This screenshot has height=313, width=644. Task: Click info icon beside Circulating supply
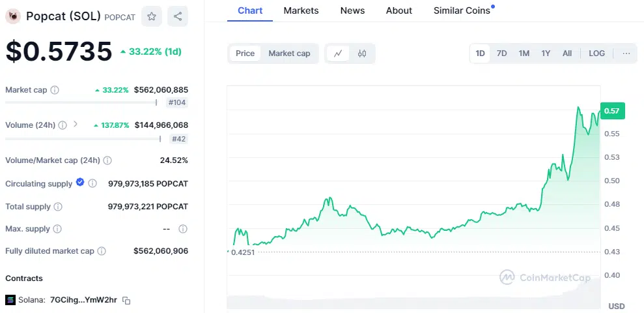pyautogui.click(x=92, y=184)
